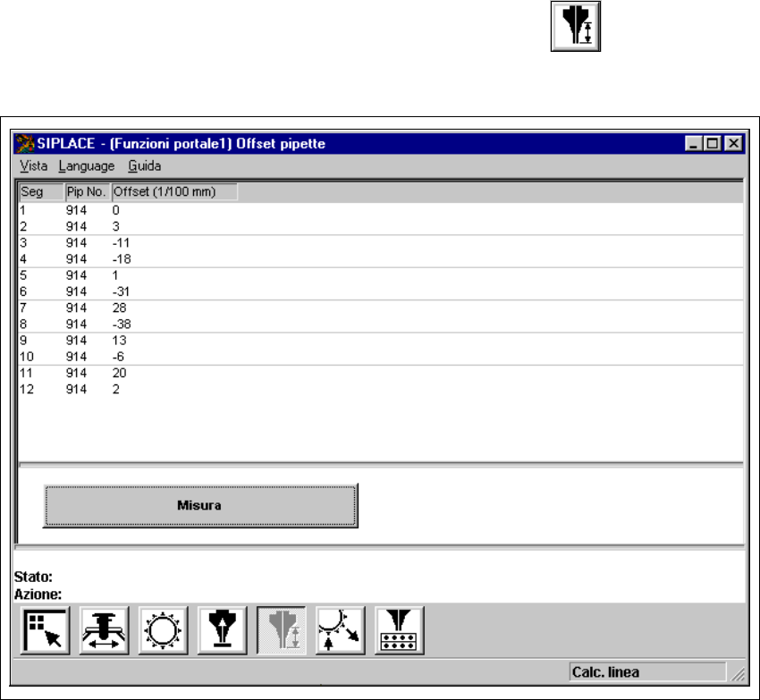This screenshot has width=760, height=700.
Task: Select the horizontal head movement icon
Action: click(x=105, y=630)
